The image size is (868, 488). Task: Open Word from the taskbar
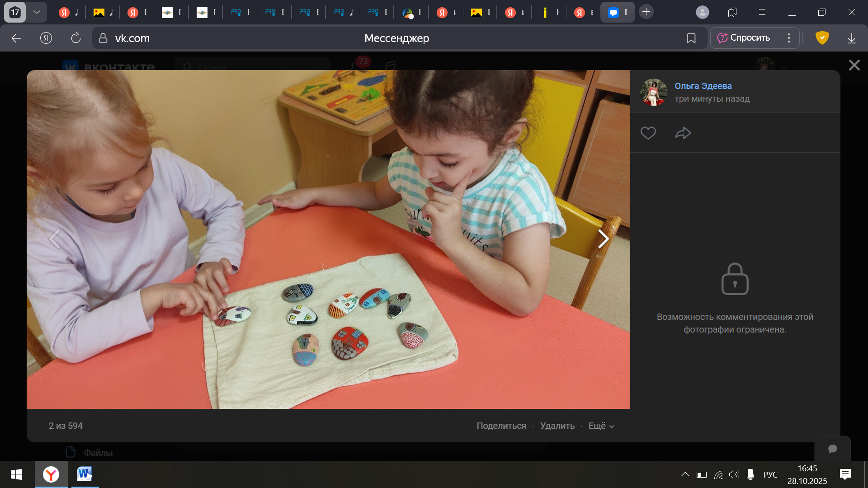(85, 474)
